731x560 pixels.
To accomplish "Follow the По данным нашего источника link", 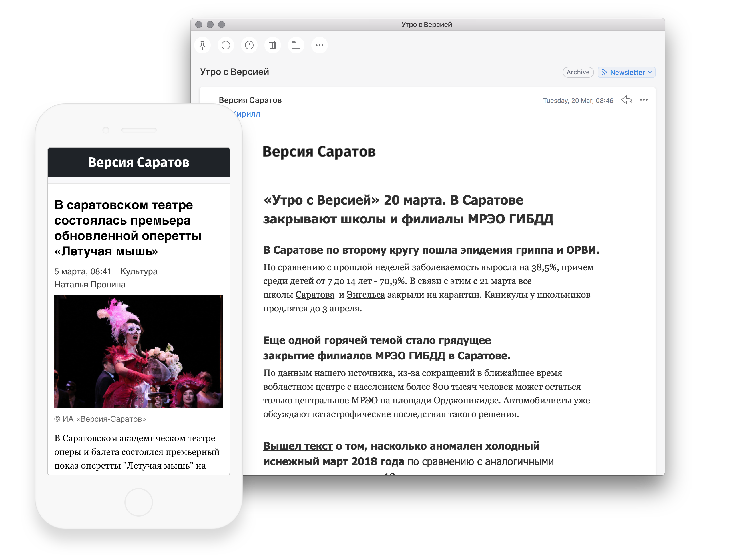I will tap(328, 373).
